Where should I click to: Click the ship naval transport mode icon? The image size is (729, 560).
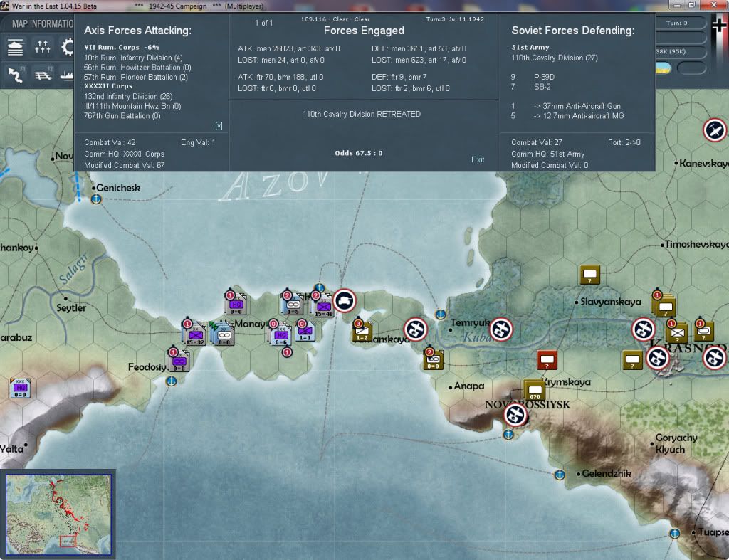click(67, 74)
